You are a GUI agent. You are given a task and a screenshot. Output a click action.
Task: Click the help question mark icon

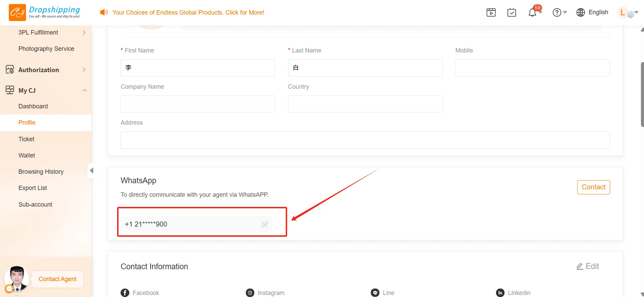click(557, 13)
